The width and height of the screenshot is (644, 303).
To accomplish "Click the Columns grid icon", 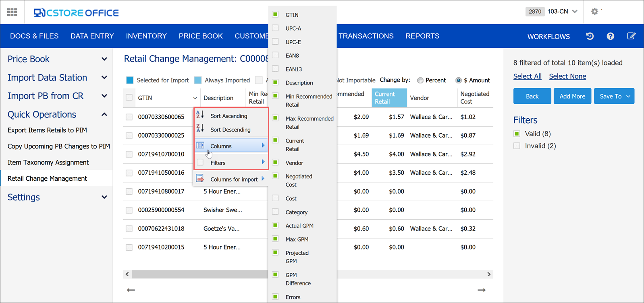I will pos(200,146).
